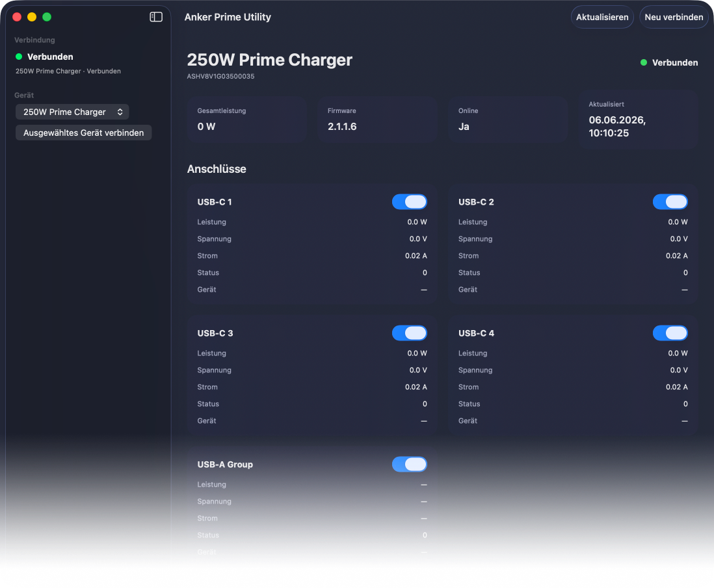The height and width of the screenshot is (588, 714).
Task: Click the green Verbunden status dot in sidebar
Action: 19,57
